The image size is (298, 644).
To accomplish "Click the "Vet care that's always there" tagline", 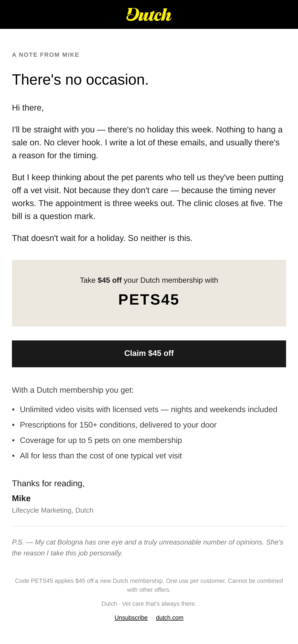I will [159, 603].
